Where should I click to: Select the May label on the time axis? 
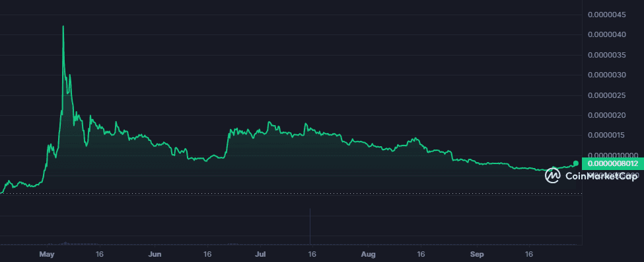(47, 254)
